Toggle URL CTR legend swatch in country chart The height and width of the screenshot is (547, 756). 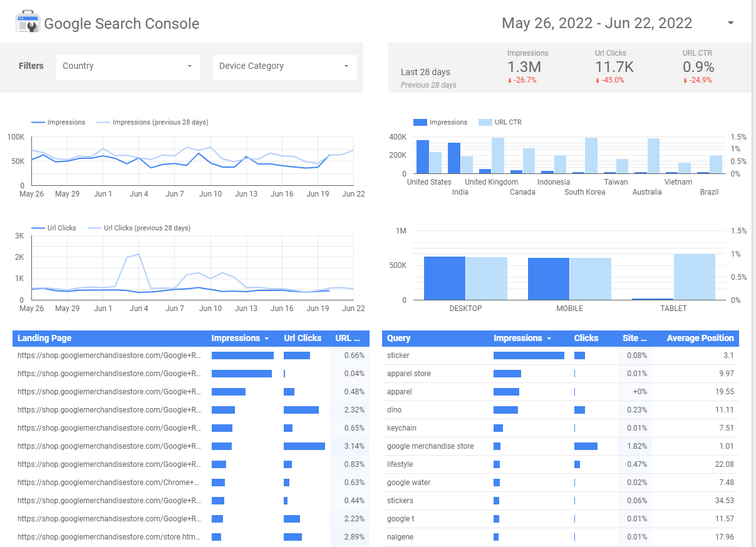(485, 122)
